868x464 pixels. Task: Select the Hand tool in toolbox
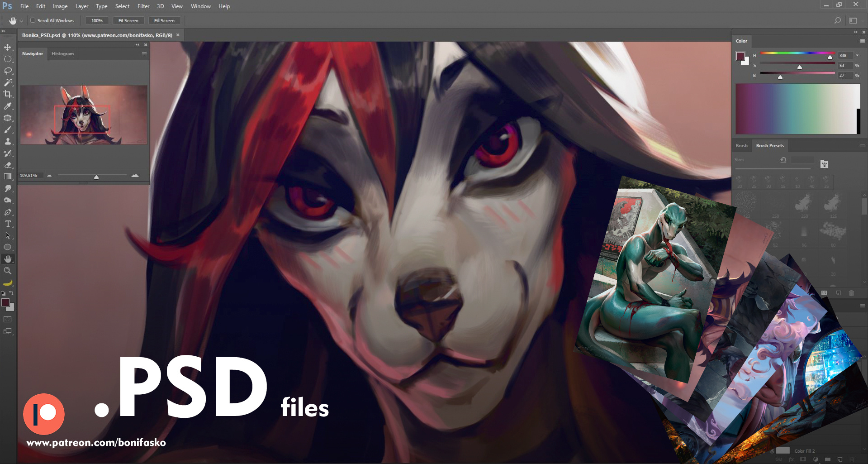point(8,259)
